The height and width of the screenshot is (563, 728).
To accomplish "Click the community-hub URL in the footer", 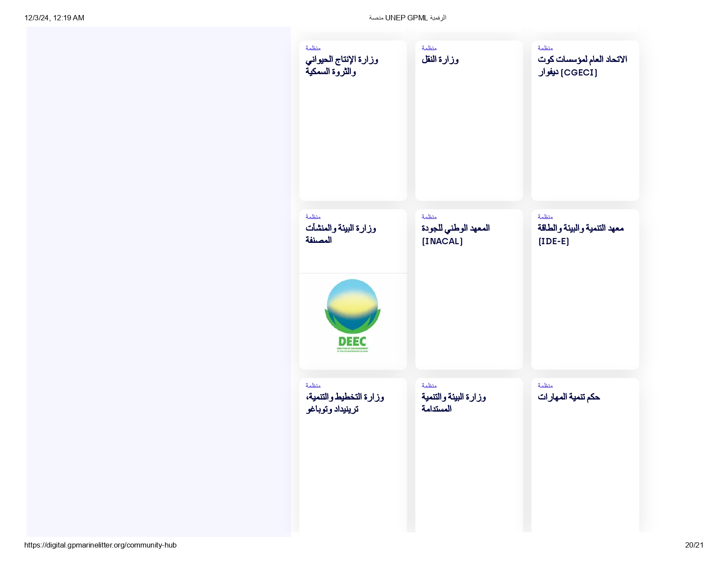I will point(101,545).
